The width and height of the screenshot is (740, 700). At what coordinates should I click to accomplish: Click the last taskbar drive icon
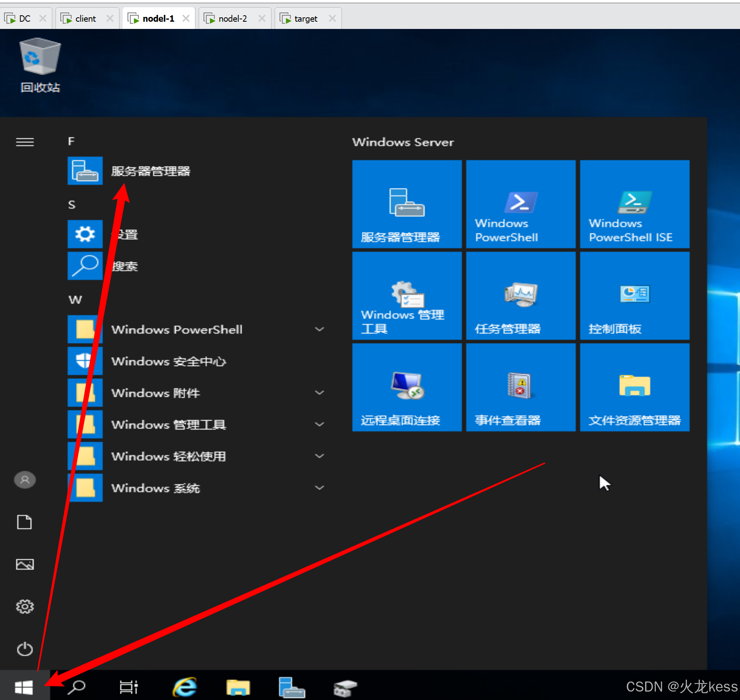pos(345,688)
